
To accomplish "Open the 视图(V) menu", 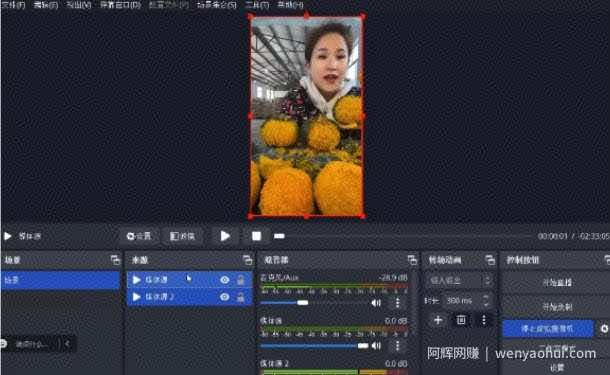I will coord(79,5).
